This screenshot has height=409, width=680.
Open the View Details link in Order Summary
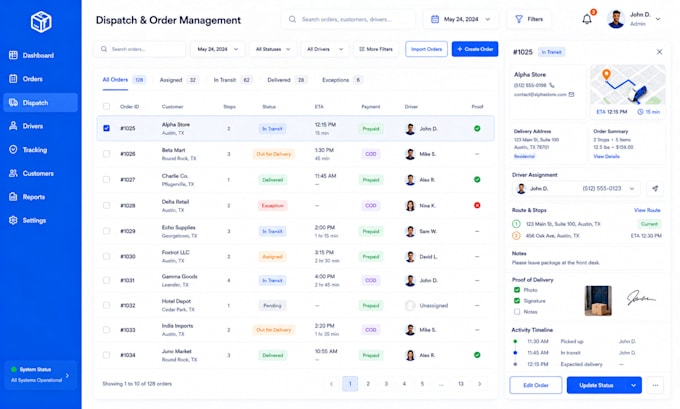tap(606, 156)
